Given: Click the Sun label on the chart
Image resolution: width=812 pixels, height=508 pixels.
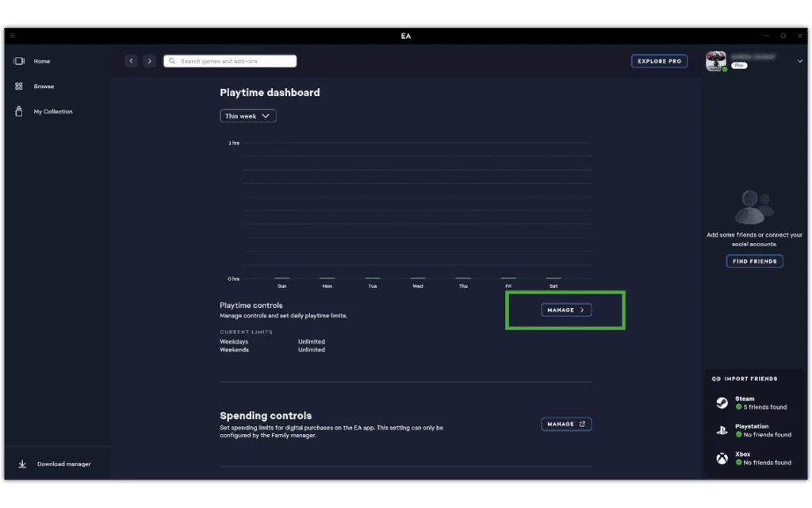Looking at the screenshot, I should pos(282,286).
